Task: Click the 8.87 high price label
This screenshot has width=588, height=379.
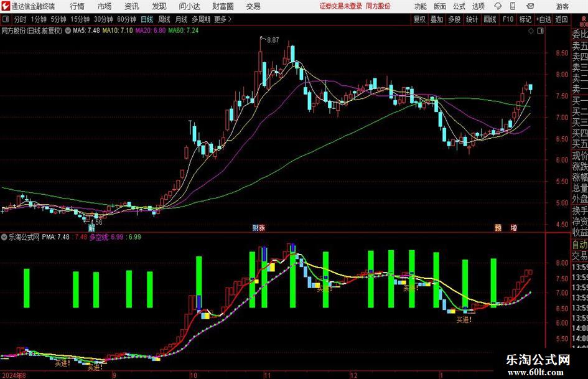Action: pos(273,40)
